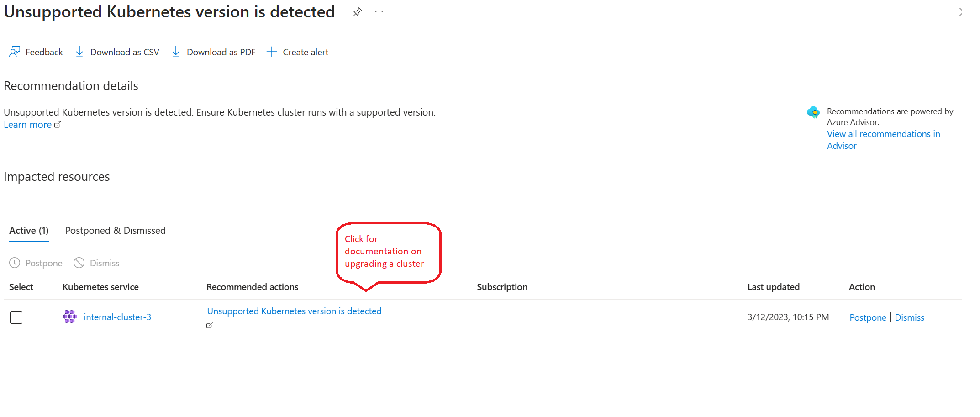Open View all recommendations in Advisor link

(883, 134)
